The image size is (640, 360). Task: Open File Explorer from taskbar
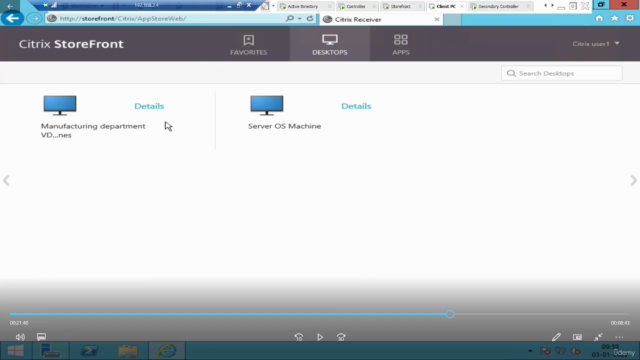click(128, 351)
